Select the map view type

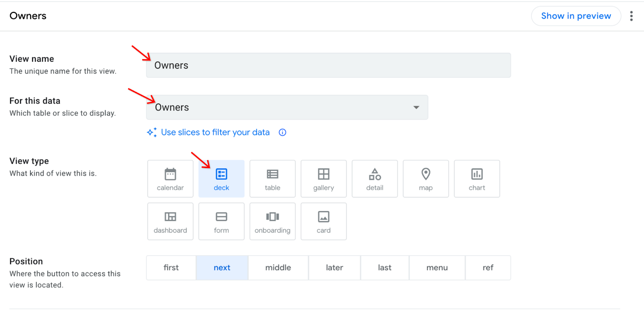pos(426,179)
